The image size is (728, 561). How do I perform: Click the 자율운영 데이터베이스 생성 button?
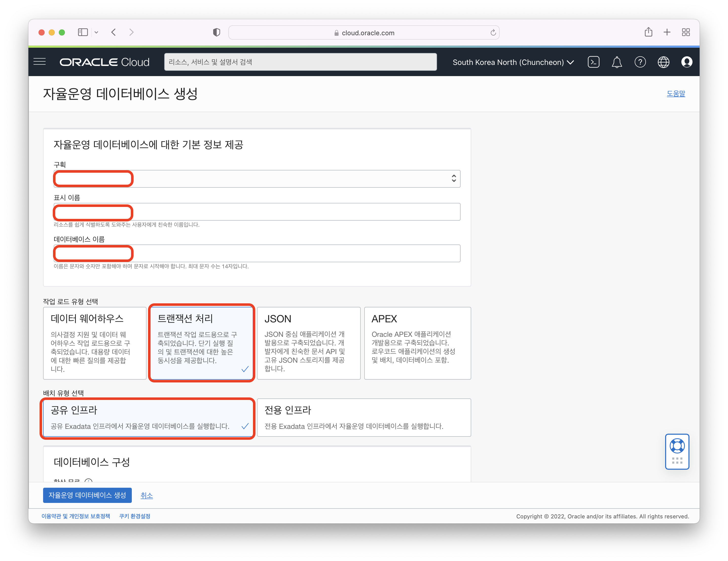[87, 495]
